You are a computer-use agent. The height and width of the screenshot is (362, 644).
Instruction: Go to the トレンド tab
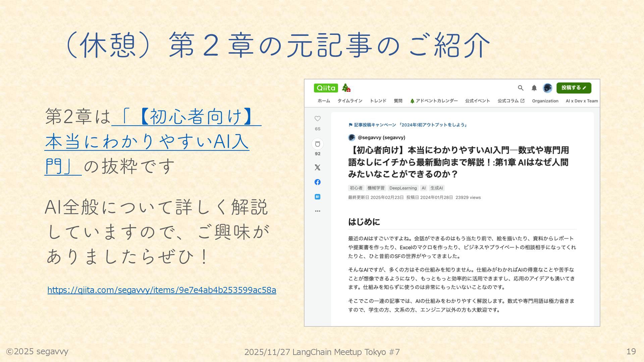point(378,101)
